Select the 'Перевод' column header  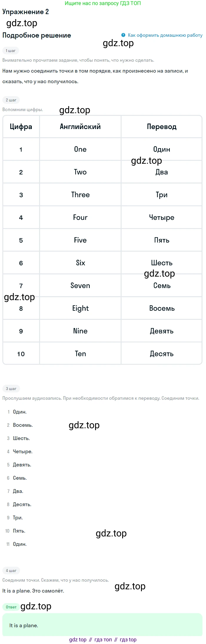point(162,127)
